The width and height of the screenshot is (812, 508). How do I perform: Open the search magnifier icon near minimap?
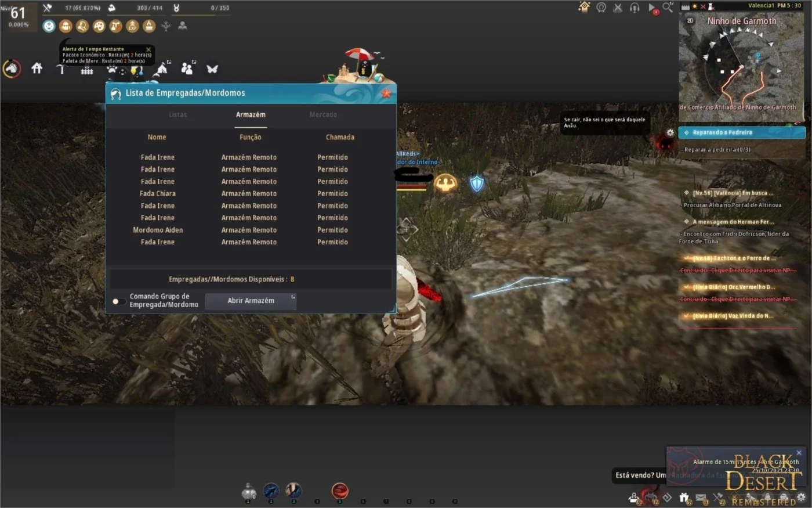coord(668,8)
